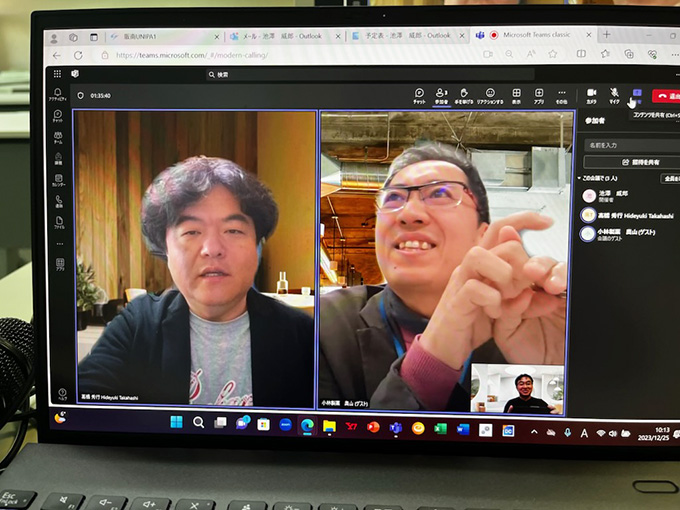
Task: Open Edge settings ellipsis menu
Action: [x=675, y=54]
